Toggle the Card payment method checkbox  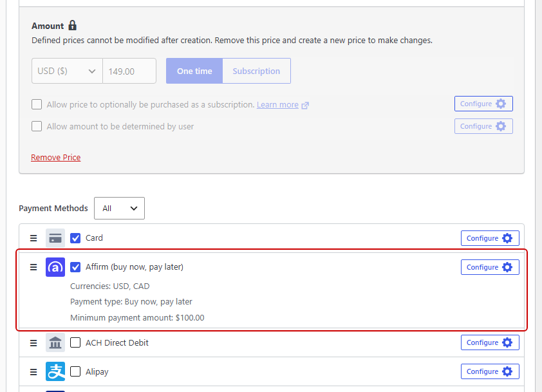coord(75,238)
